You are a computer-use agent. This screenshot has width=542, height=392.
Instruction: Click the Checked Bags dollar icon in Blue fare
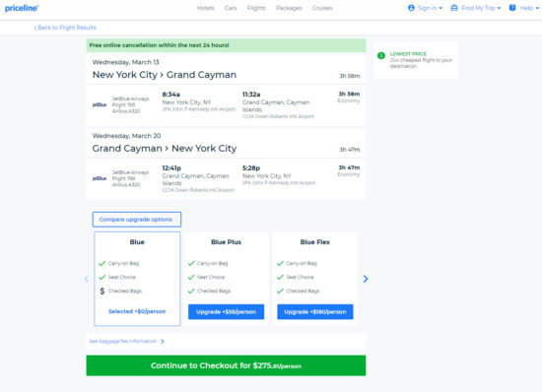(x=102, y=291)
